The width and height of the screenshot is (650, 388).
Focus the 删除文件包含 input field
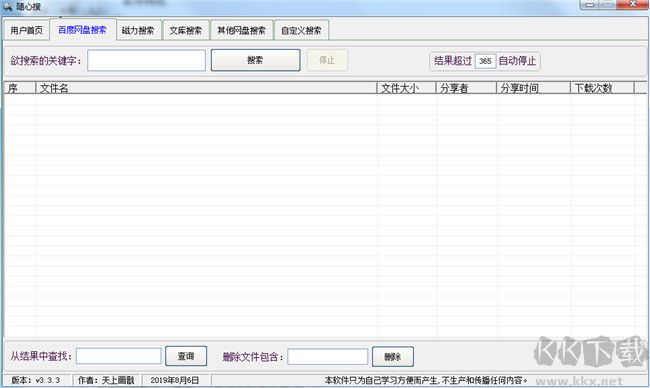327,356
